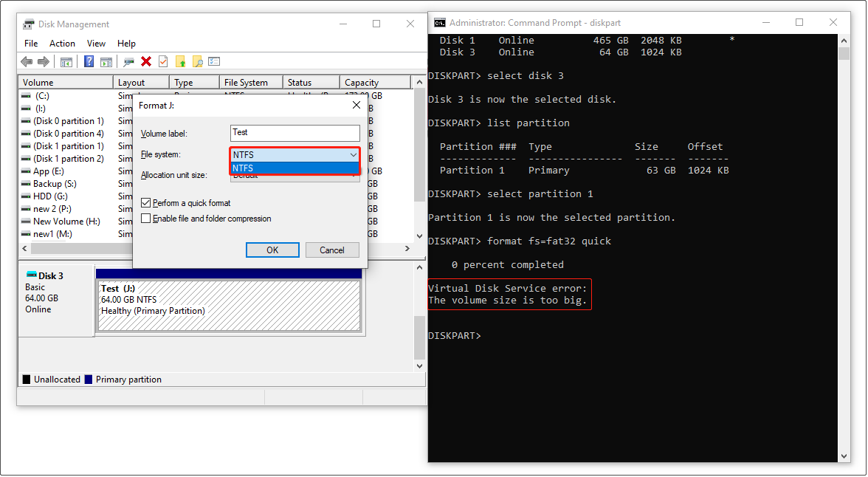Screen dimensions: 868x477
Task: Sort by the Status column header
Action: pos(311,82)
